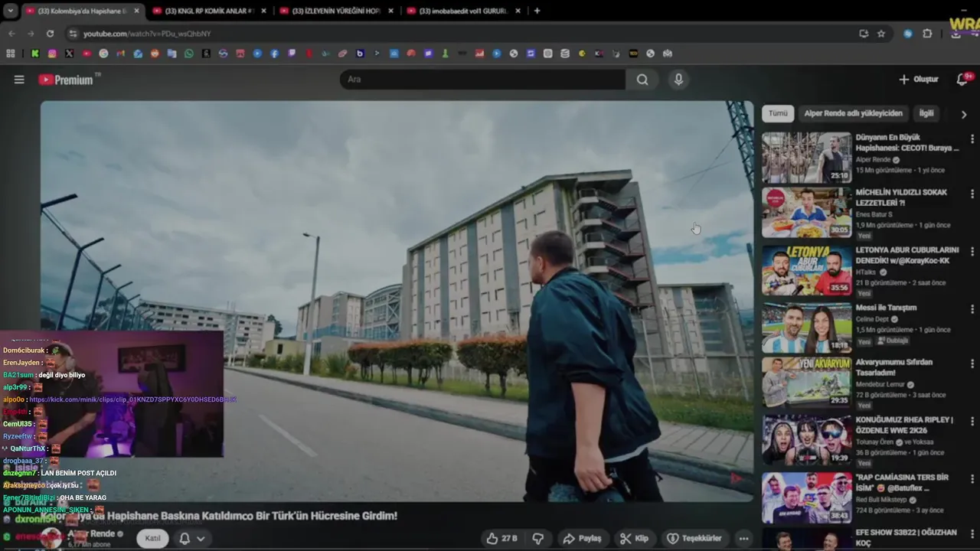Open the WhatsApp bookmark
The width and height of the screenshot is (980, 551).
[x=189, y=54]
